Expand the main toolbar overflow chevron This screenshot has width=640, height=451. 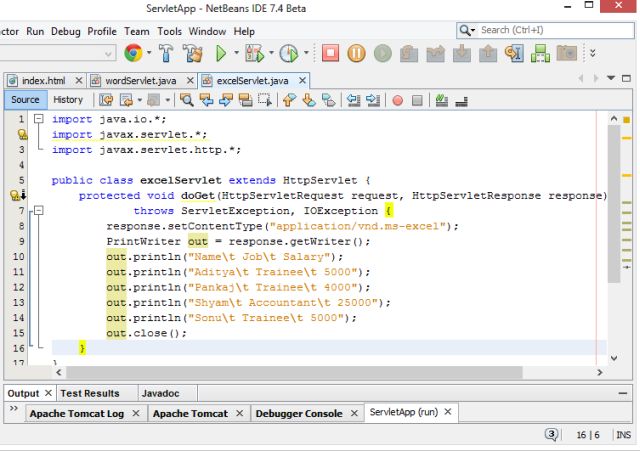pos(593,53)
